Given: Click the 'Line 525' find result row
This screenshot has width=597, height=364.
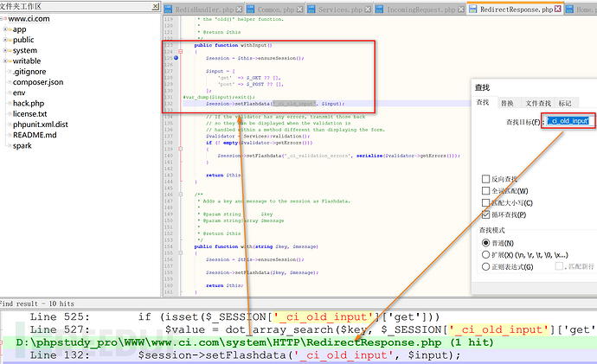Looking at the screenshot, I should coord(298,316).
